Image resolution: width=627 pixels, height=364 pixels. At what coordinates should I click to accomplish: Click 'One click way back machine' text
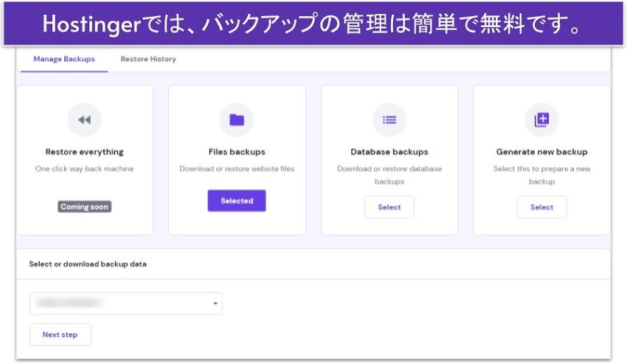pyautogui.click(x=84, y=169)
